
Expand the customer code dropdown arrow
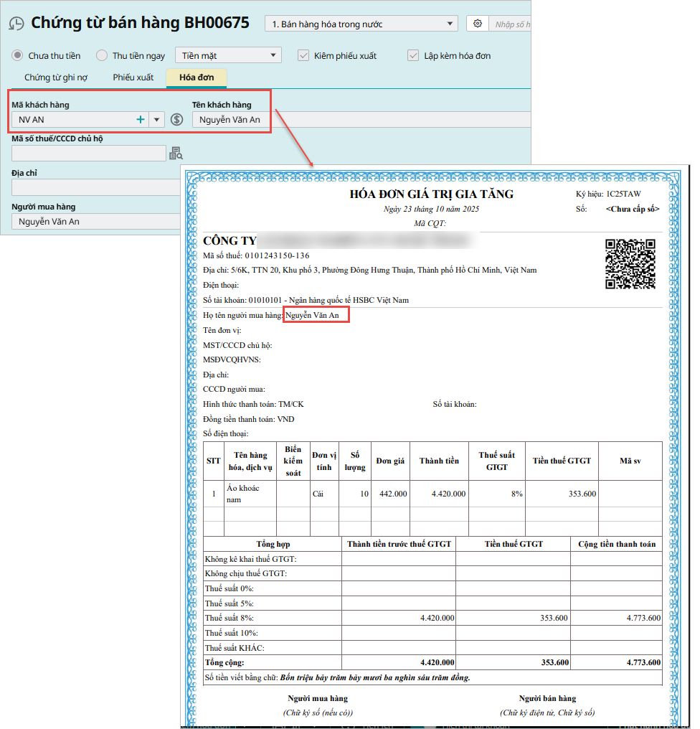pos(156,120)
